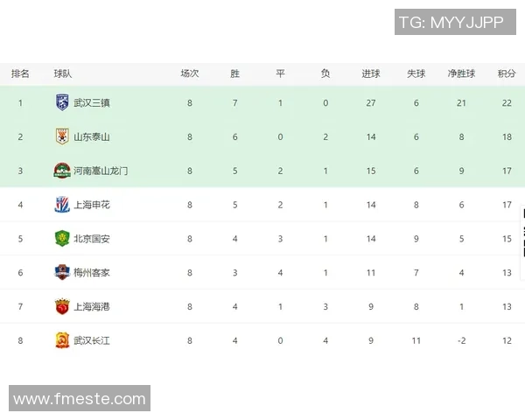Sort table by 净胜球 column header
This screenshot has width=525, height=420.
(x=461, y=73)
